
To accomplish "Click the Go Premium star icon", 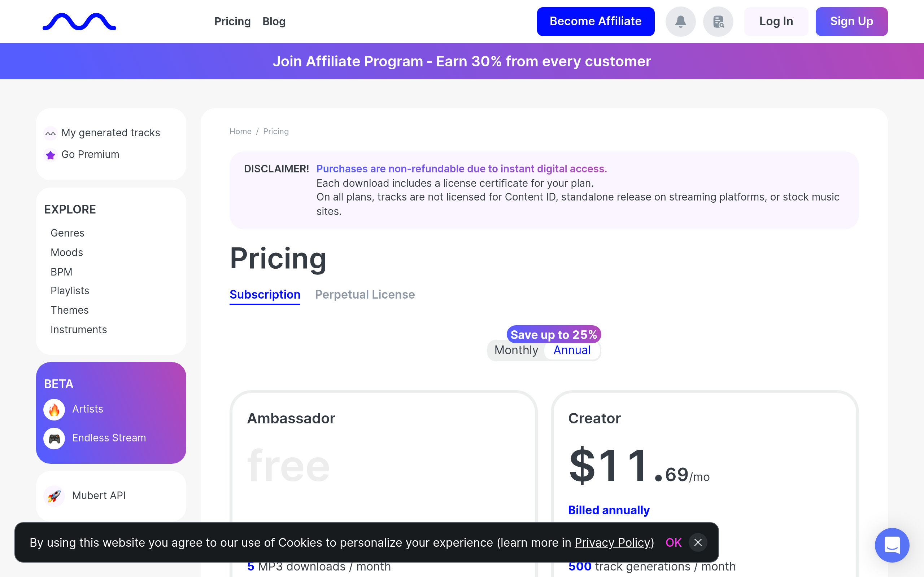I will click(51, 155).
